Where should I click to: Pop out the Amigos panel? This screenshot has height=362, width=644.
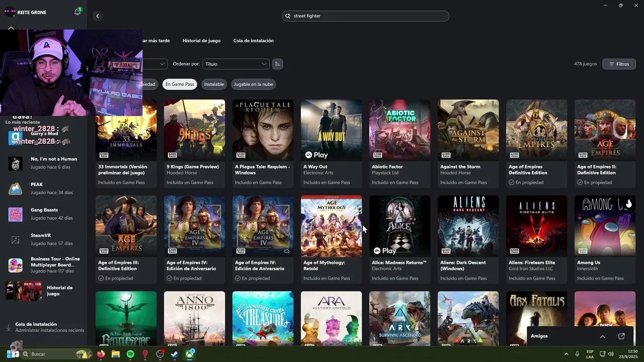coord(621,336)
